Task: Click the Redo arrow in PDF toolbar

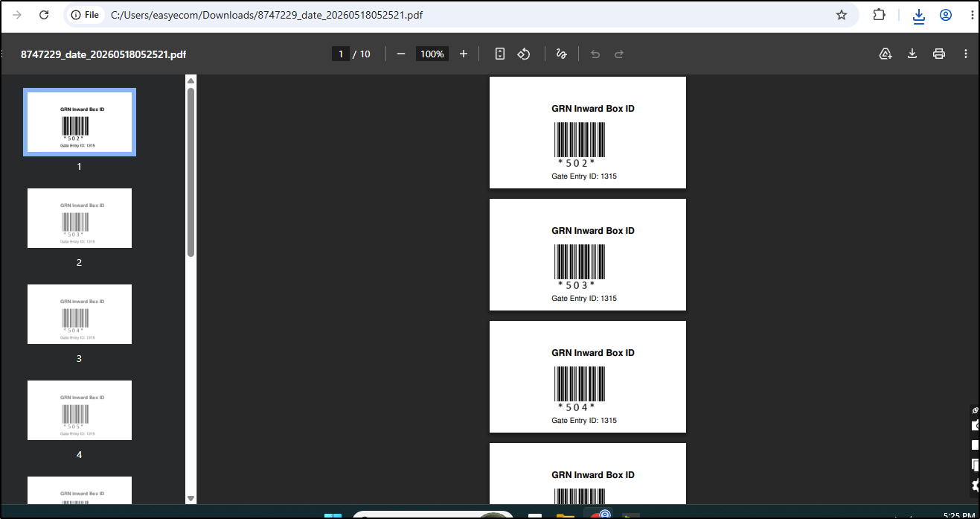Action: 619,54
